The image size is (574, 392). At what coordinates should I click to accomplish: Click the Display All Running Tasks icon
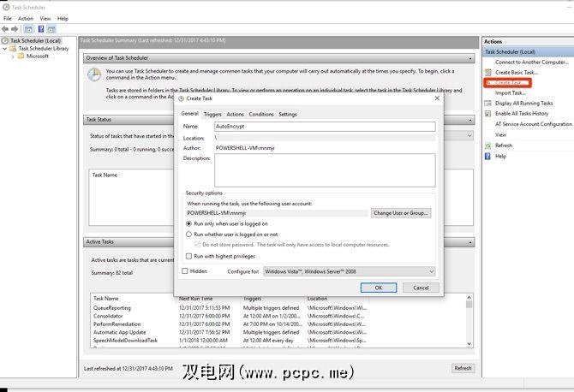pos(488,103)
